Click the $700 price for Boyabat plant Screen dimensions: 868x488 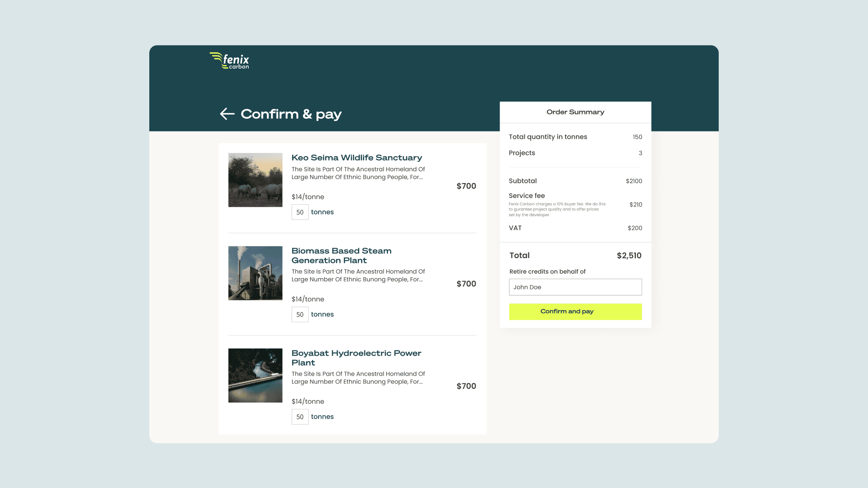[x=466, y=386]
